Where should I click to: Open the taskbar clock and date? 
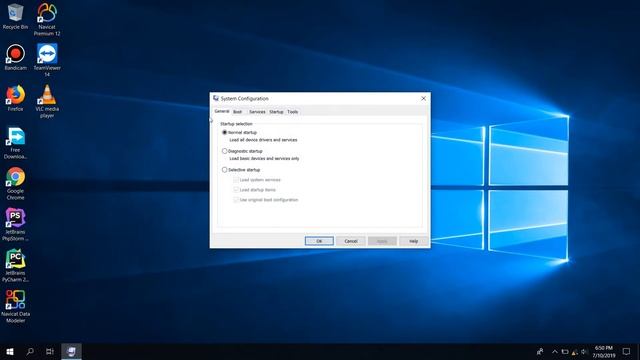(x=604, y=351)
